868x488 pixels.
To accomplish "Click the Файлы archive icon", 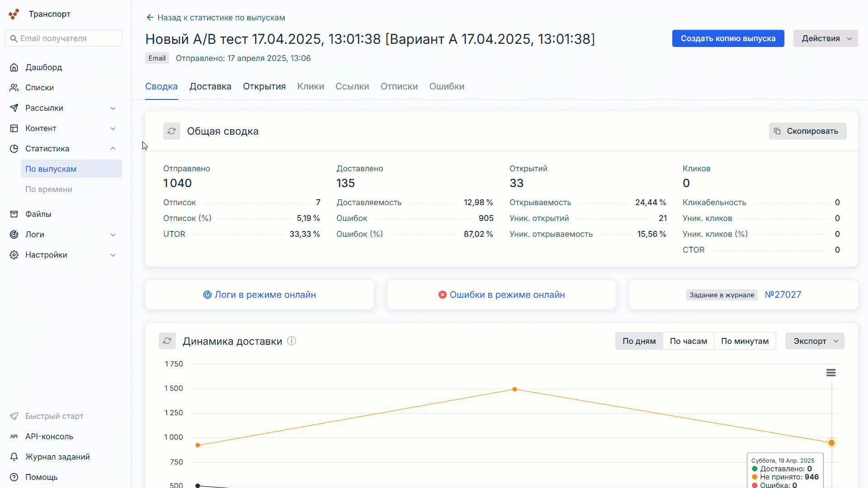I will coord(14,214).
